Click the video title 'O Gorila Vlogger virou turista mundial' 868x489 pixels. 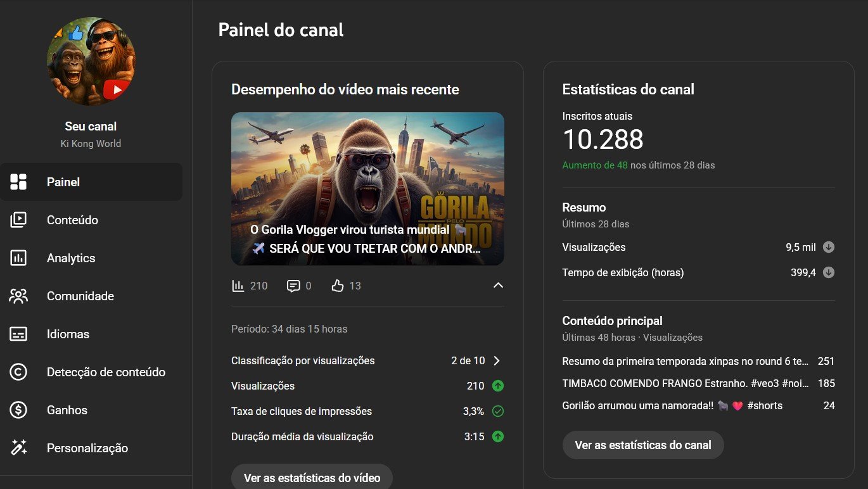(366, 239)
